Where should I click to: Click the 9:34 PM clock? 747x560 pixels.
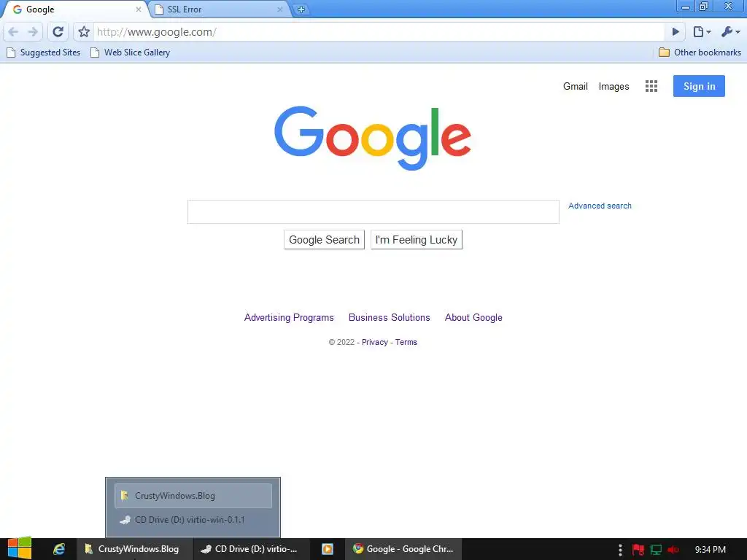[710, 550]
